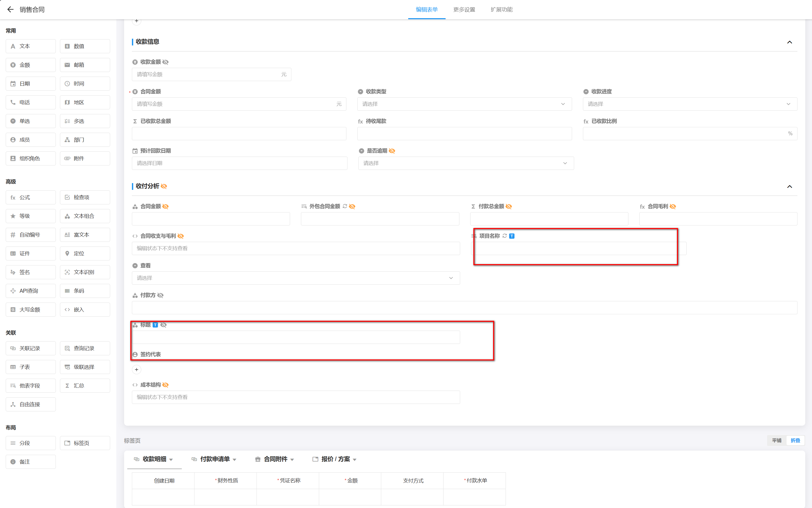
Task: Select the API查询 widget
Action: pos(31,291)
